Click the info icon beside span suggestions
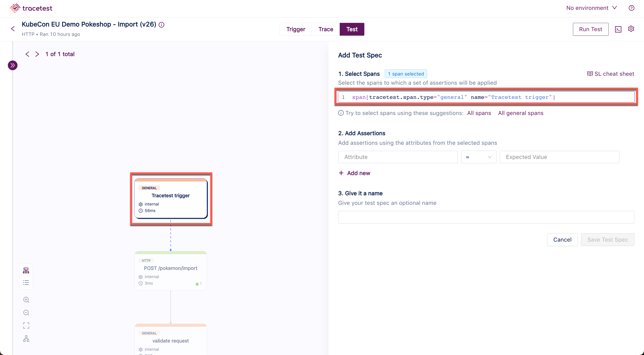 (341, 113)
